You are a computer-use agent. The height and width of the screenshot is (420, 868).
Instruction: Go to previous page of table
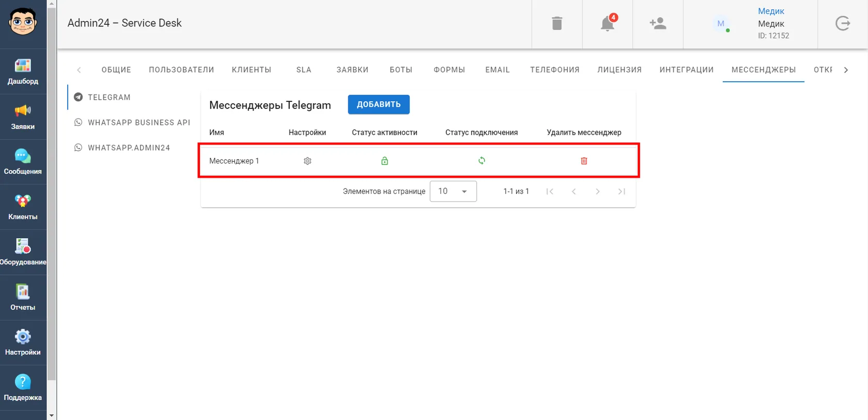(574, 192)
